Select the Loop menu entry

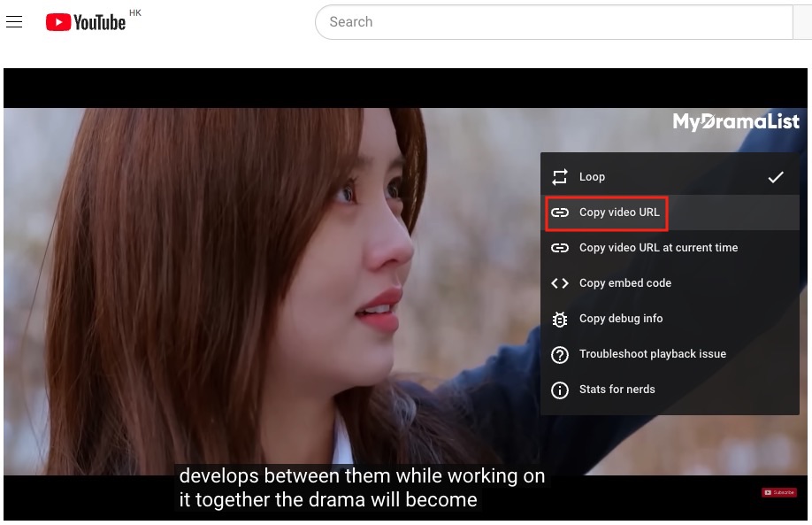592,177
